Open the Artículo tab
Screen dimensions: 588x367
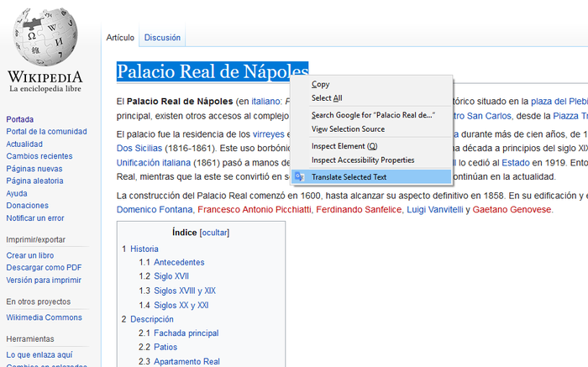pyautogui.click(x=120, y=38)
